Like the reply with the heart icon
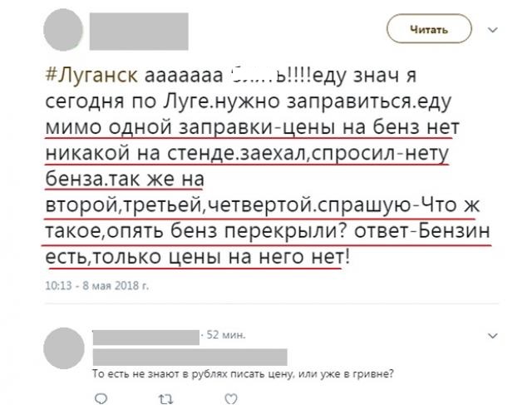Viewport: 532px width, 405px height. [231, 398]
